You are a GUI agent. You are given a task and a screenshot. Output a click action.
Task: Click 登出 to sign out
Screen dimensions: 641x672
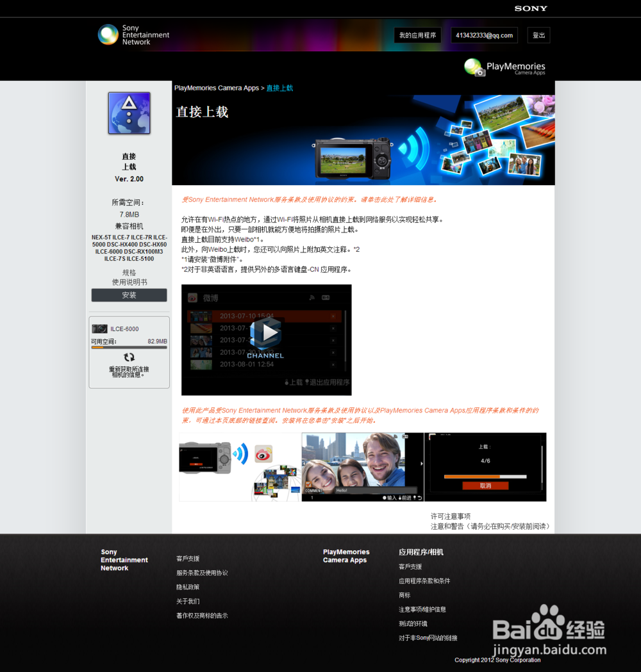pyautogui.click(x=538, y=35)
